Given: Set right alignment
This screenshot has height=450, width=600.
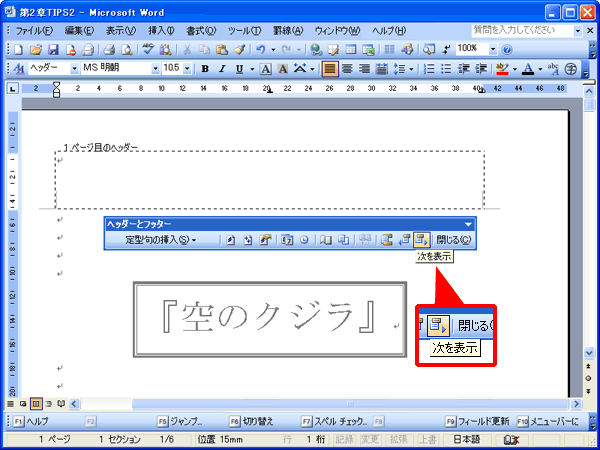Looking at the screenshot, I should pyautogui.click(x=365, y=69).
